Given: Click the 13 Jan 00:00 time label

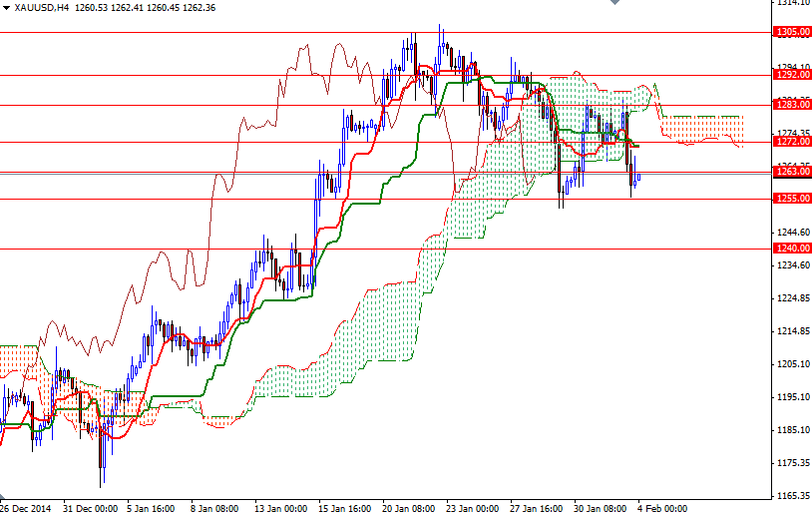Looking at the screenshot, I should pos(280,507).
